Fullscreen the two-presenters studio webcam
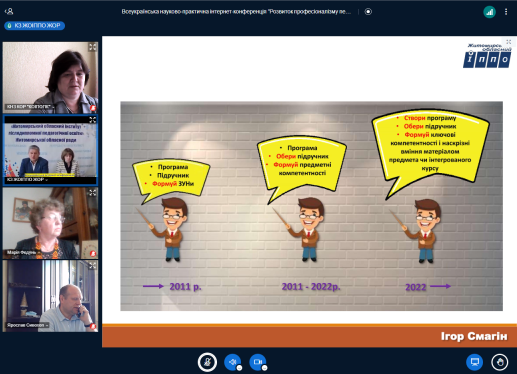 [x=93, y=120]
